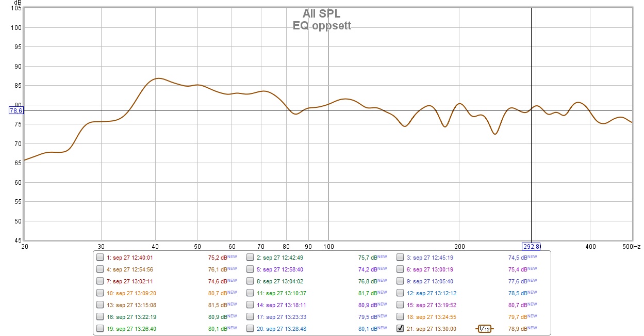Click label text "5: sep 27 12:58:40"

280,269
